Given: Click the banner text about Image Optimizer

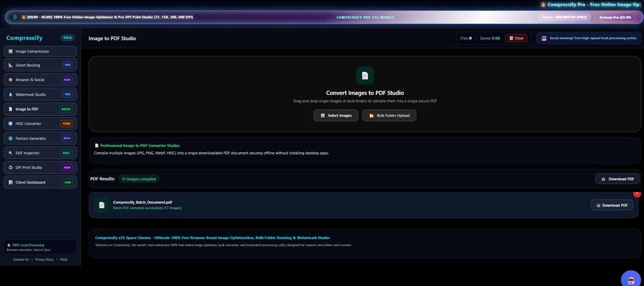Looking at the screenshot, I should click(x=110, y=17).
